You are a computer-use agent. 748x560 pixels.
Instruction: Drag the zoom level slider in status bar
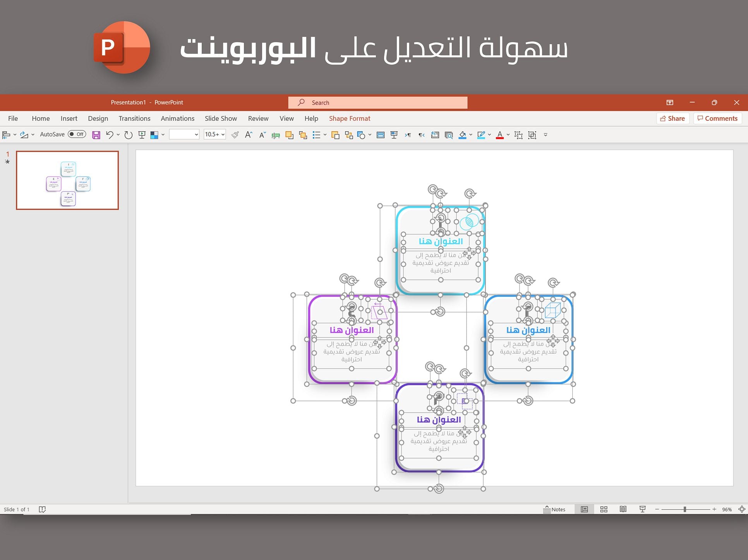[x=684, y=509]
